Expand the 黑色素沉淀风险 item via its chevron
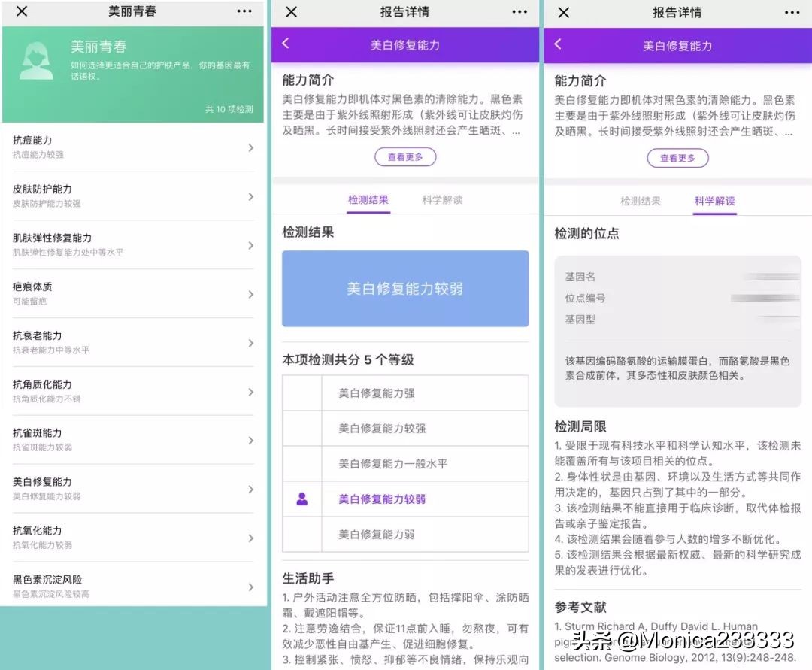This screenshot has width=812, height=670. click(x=250, y=588)
